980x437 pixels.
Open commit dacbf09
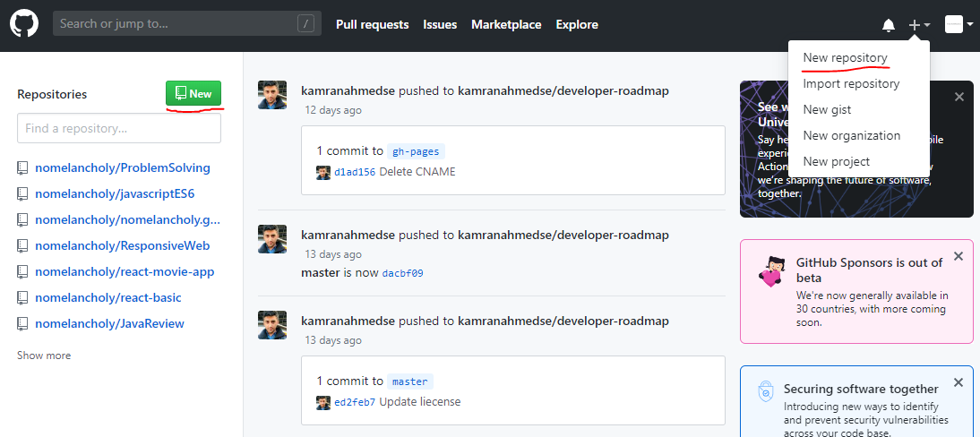click(402, 273)
